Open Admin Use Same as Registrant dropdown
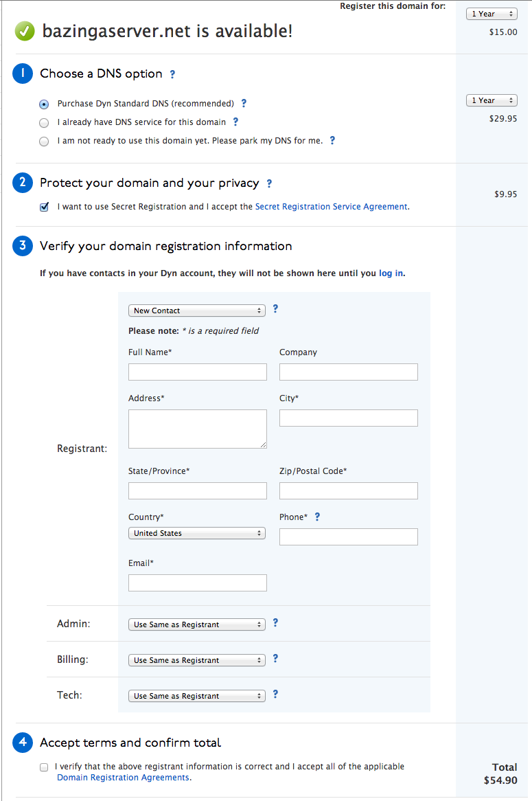The width and height of the screenshot is (532, 801). (x=196, y=624)
